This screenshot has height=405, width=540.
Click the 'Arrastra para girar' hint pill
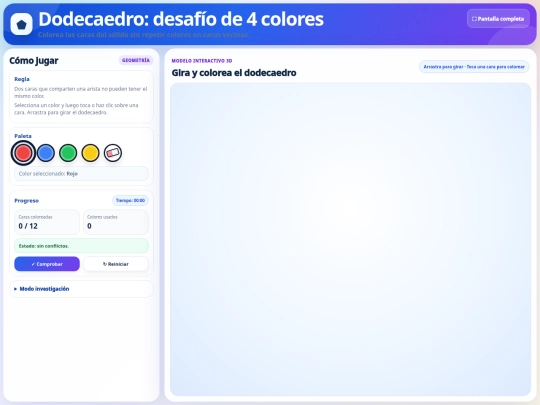[474, 67]
